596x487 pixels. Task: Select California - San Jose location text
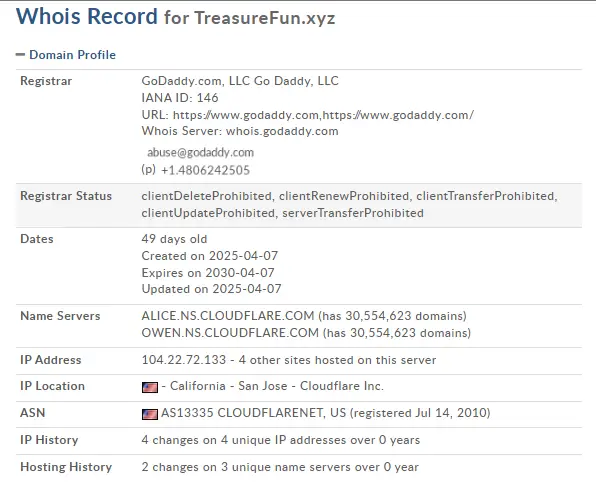[x=228, y=386]
